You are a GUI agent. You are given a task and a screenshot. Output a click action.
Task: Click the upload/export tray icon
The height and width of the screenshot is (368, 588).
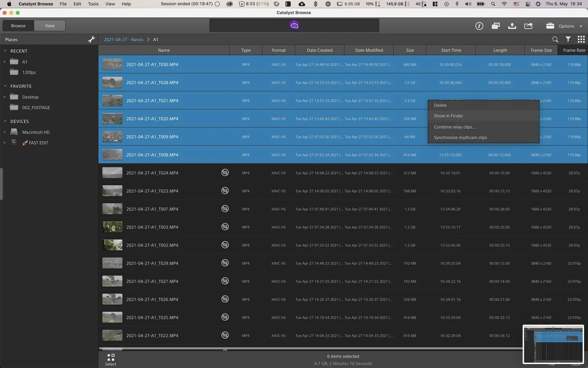512,26
